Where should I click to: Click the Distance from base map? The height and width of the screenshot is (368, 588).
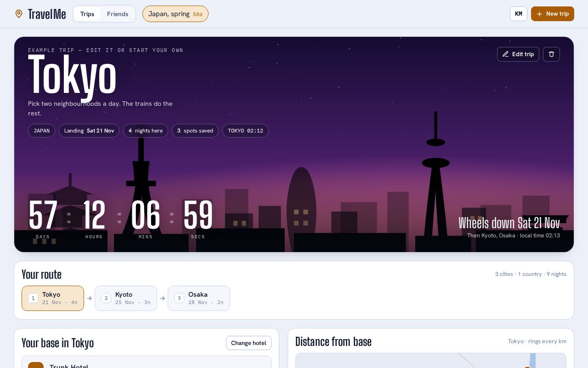click(x=431, y=361)
